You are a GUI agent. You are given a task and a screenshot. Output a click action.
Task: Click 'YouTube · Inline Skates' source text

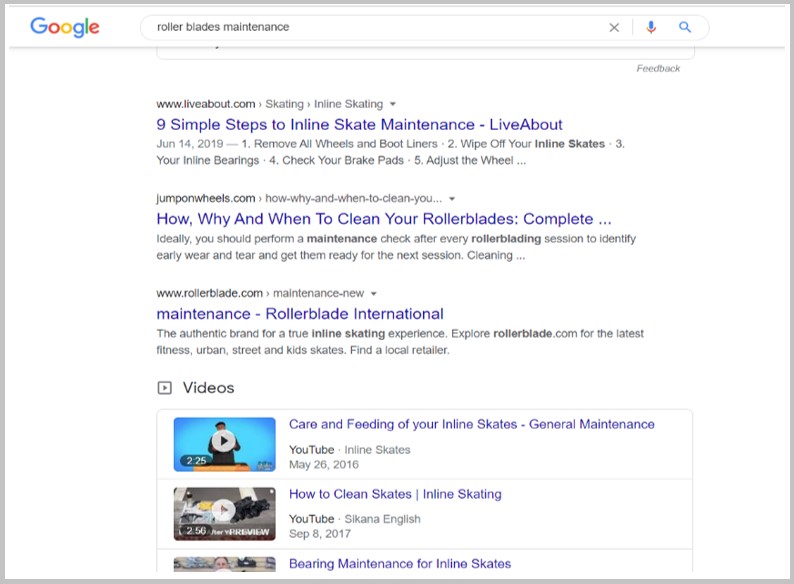click(349, 450)
